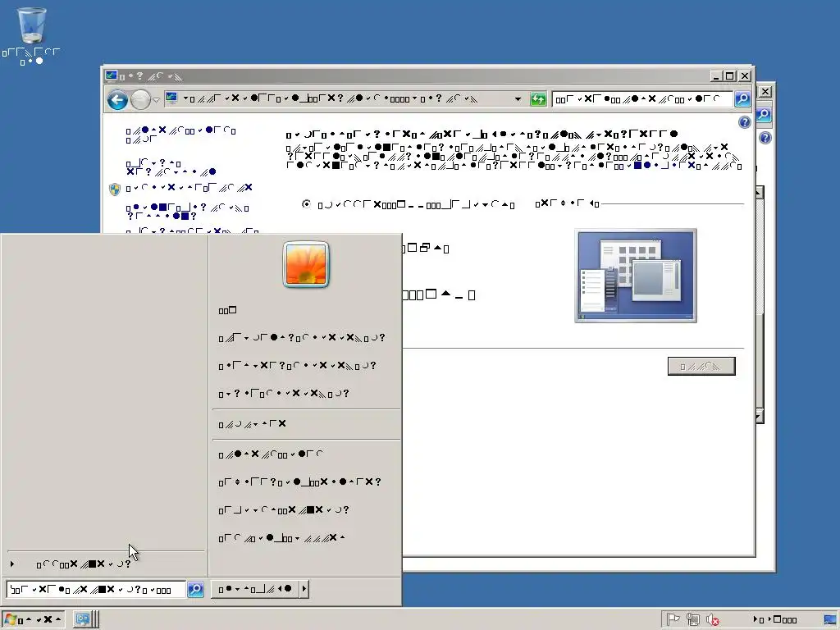Click the second sidebar link in the front window
The width and height of the screenshot is (840, 630).
coord(171,167)
